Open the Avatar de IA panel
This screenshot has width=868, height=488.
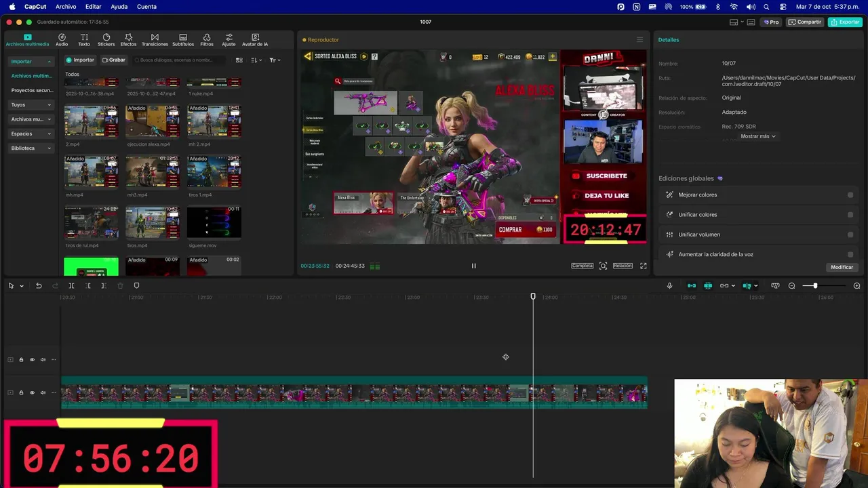point(255,40)
